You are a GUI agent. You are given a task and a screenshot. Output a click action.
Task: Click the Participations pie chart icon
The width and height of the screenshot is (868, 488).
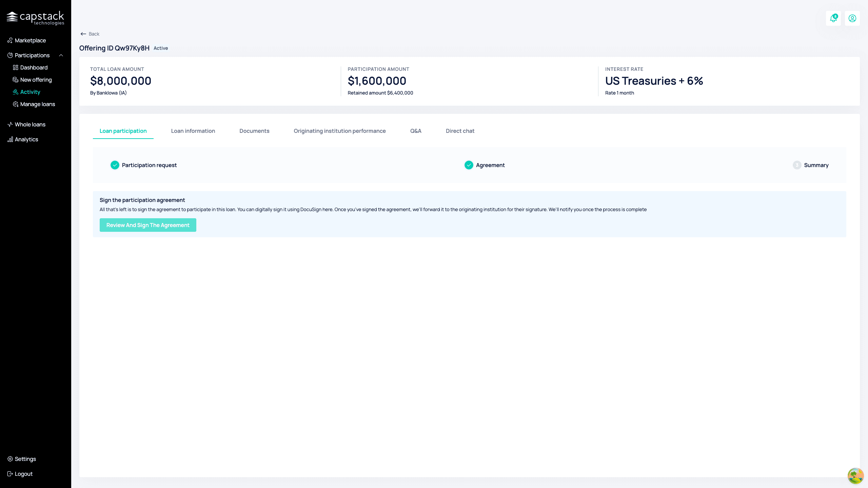[10, 55]
